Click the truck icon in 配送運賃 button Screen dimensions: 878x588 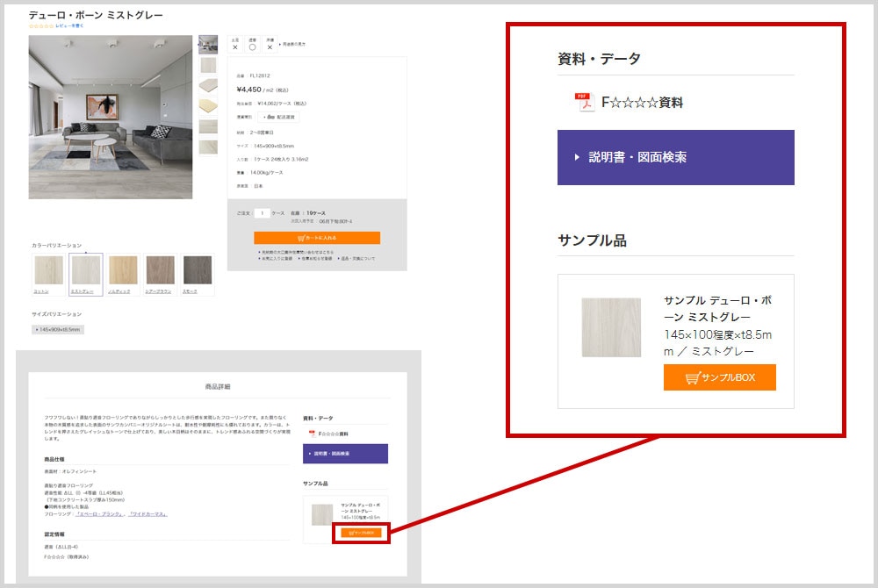[x=267, y=117]
